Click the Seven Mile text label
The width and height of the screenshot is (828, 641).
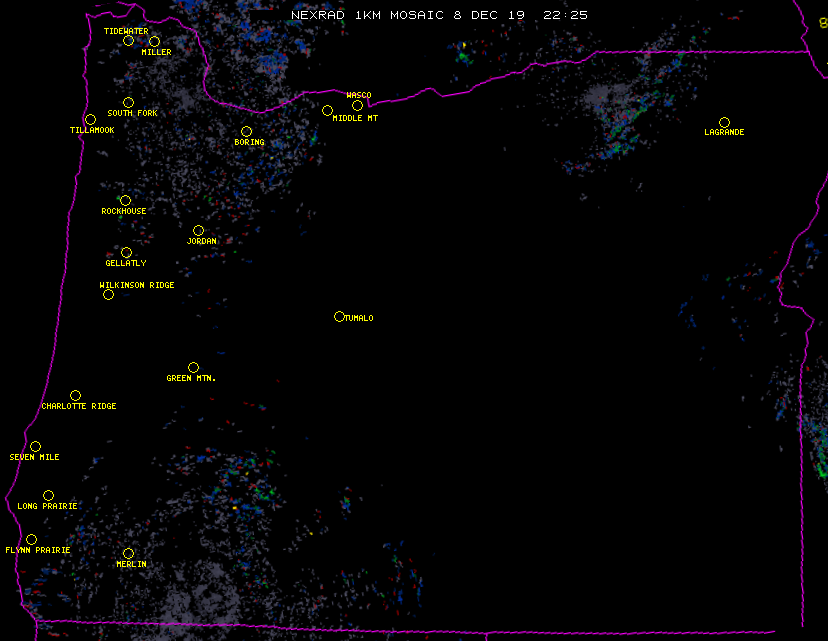click(35, 458)
